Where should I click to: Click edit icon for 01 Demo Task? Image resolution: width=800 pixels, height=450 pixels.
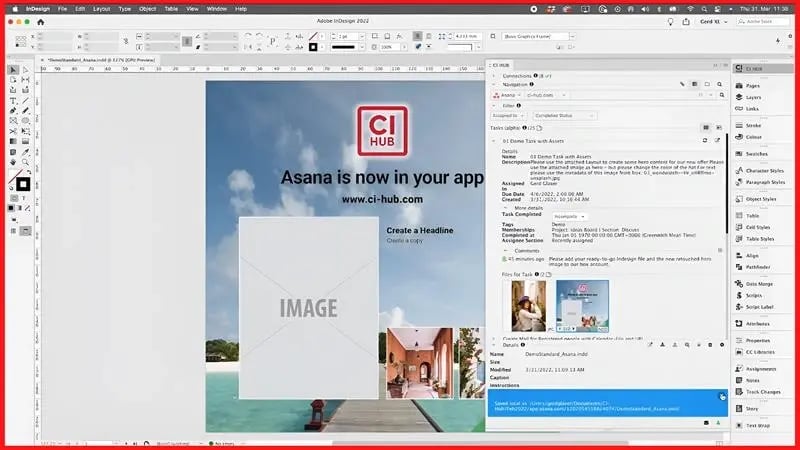[x=717, y=140]
